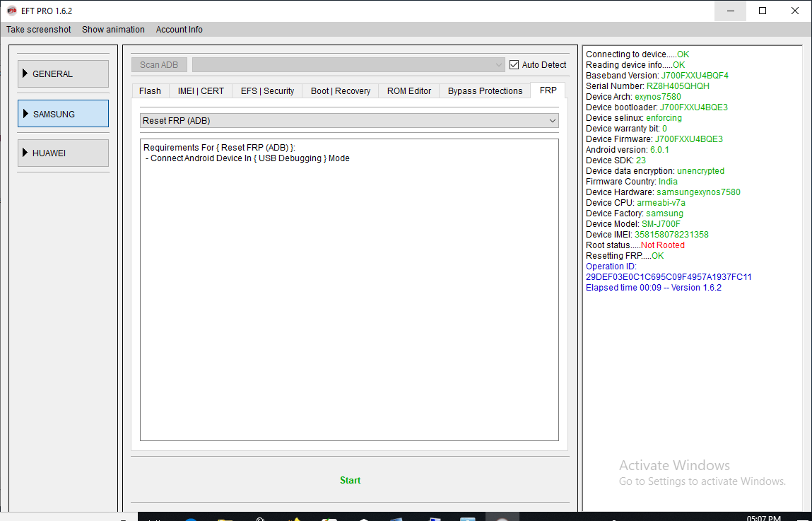
Task: Click the Device Model SM-J700F line
Action: 632,224
